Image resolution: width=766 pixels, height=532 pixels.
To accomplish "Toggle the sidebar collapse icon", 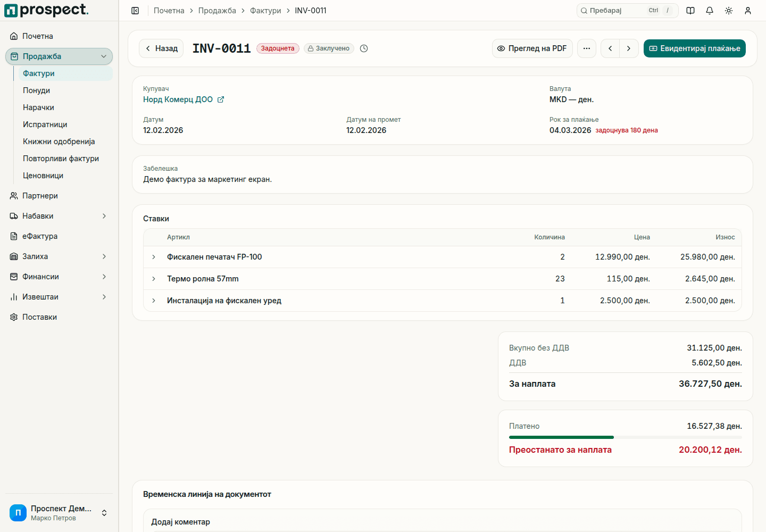I will pos(135,11).
